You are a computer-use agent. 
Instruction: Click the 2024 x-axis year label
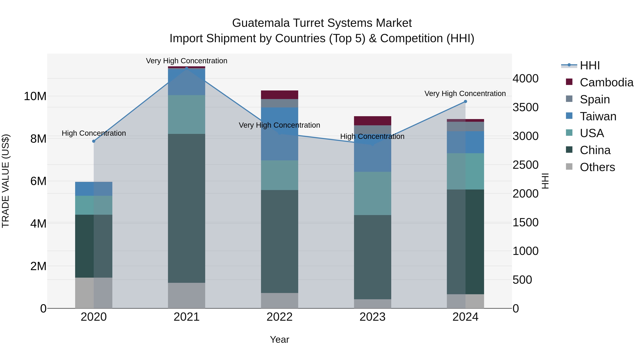pos(465,317)
